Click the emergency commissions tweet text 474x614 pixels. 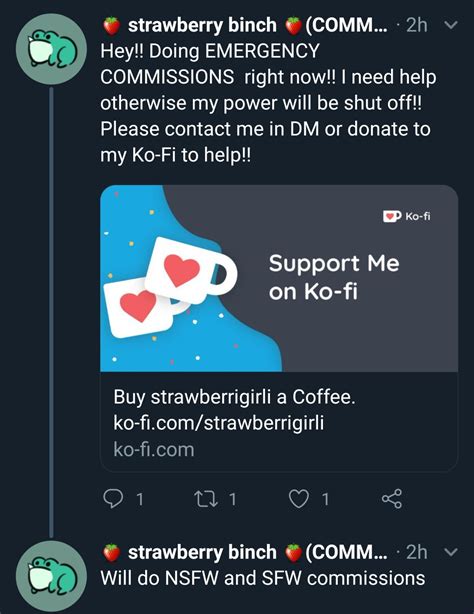pyautogui.click(x=268, y=103)
